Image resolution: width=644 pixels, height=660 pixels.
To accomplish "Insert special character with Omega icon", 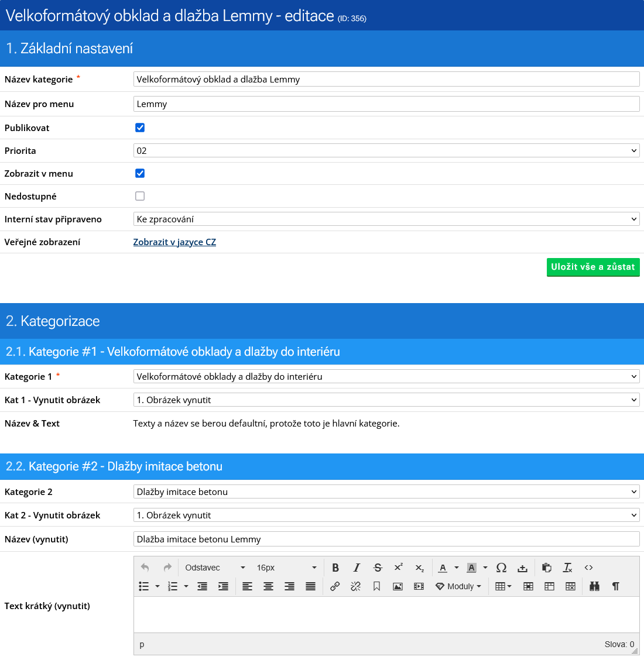I will [501, 568].
